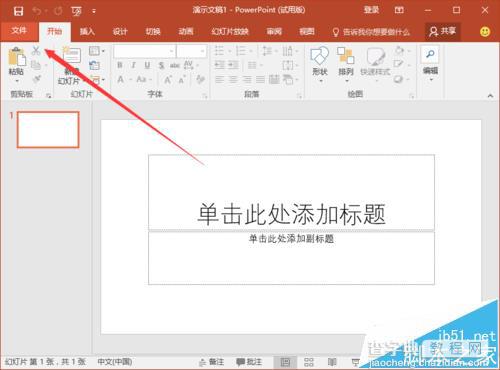Toggle Bold formatting
Screen dimensions: 500x370
[120, 65]
